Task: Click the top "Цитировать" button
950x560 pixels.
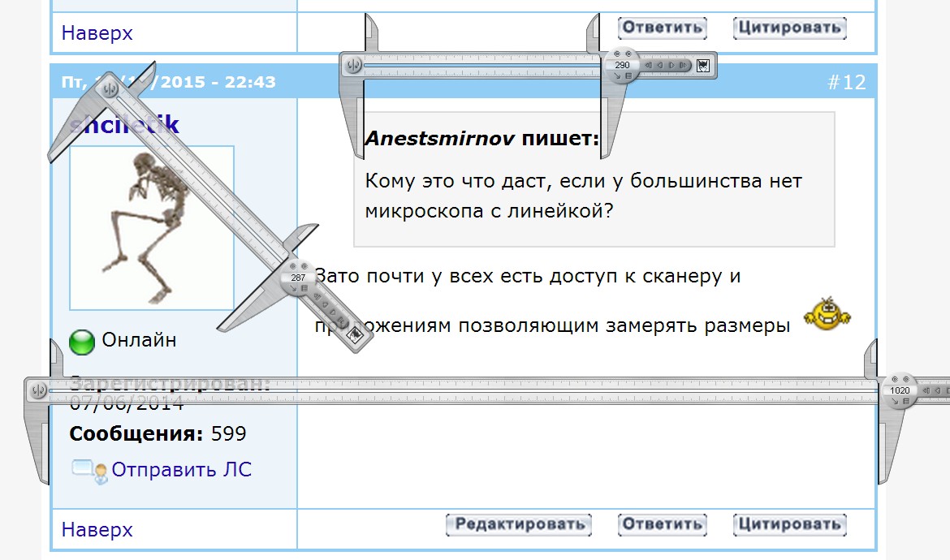Action: tap(789, 28)
